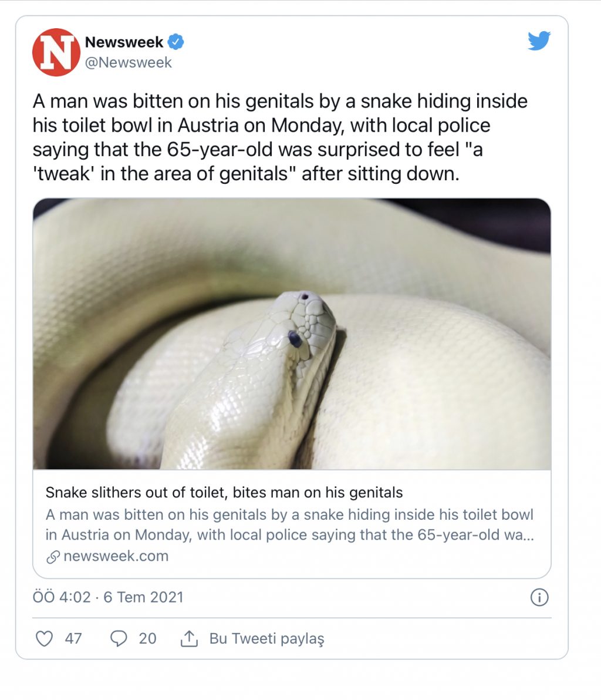Open headline 'Snake slithers out of toilet'
601x700 pixels.
pos(224,492)
